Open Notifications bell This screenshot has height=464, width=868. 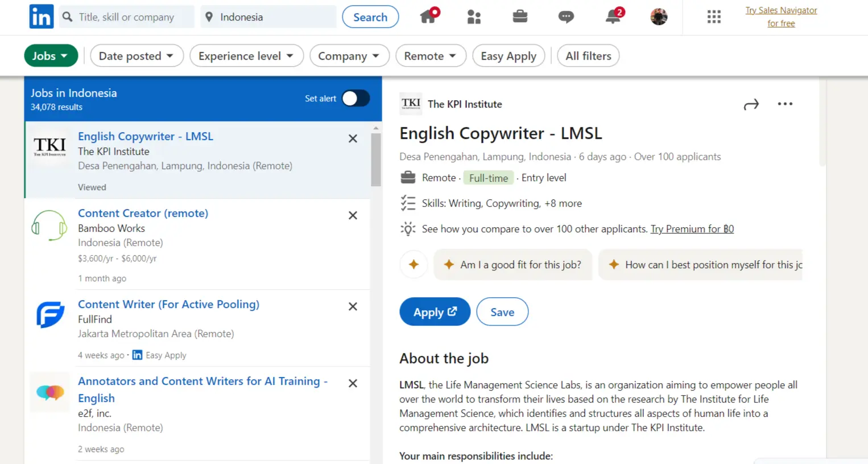tap(611, 17)
